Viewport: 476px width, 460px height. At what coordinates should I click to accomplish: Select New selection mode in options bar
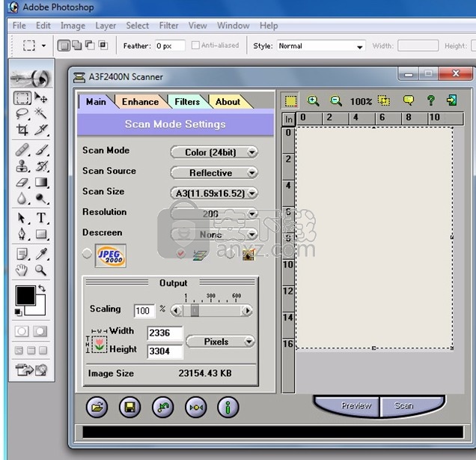pyautogui.click(x=64, y=46)
